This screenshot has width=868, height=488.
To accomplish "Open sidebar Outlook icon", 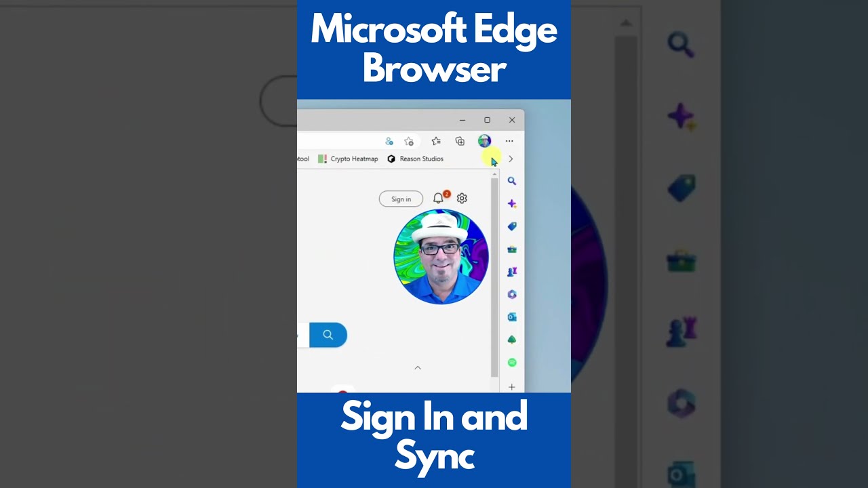I will pyautogui.click(x=512, y=317).
